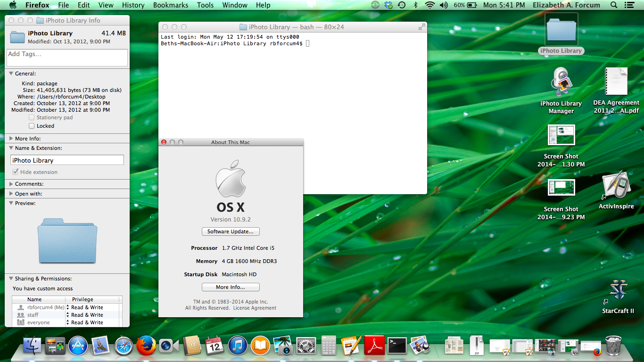Launch Mission Control from the Dock
Screen dimensions: 644x362
tap(55, 346)
